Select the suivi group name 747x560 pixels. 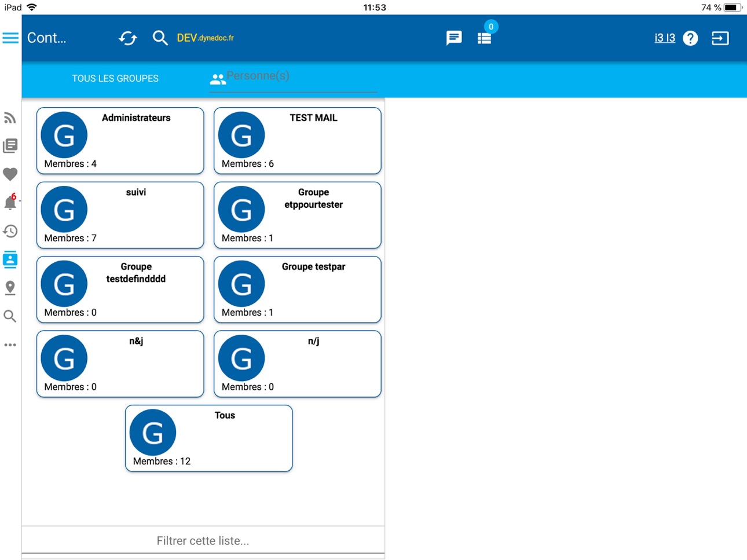pos(136,192)
